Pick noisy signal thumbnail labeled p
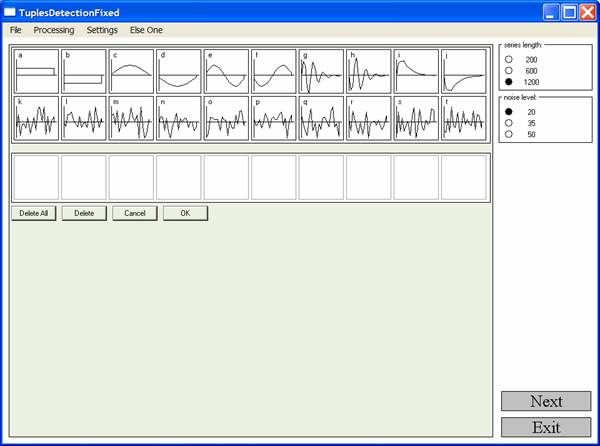This screenshot has height=446, width=600. [274, 118]
